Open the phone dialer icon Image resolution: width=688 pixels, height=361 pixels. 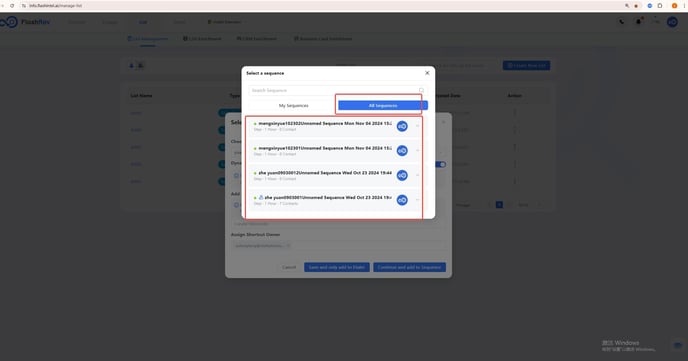(x=621, y=21)
